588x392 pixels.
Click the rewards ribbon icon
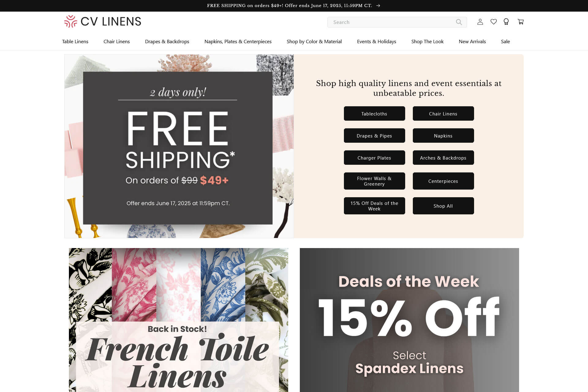click(506, 22)
